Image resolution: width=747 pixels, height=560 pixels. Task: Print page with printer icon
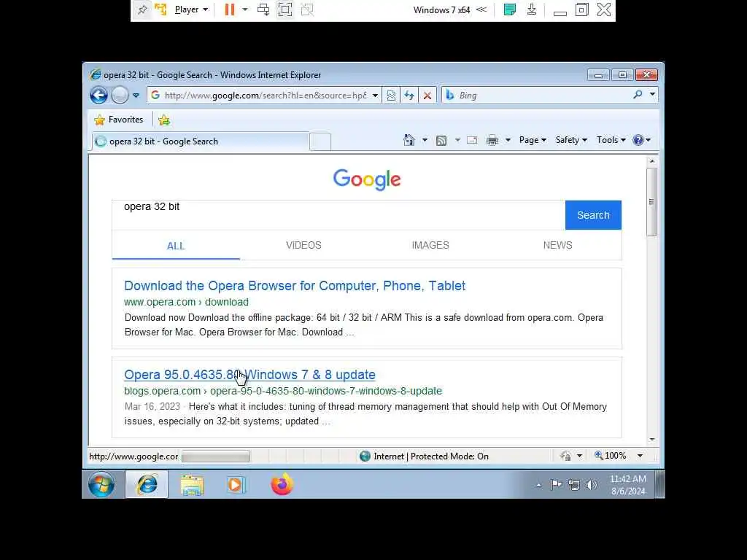point(492,140)
